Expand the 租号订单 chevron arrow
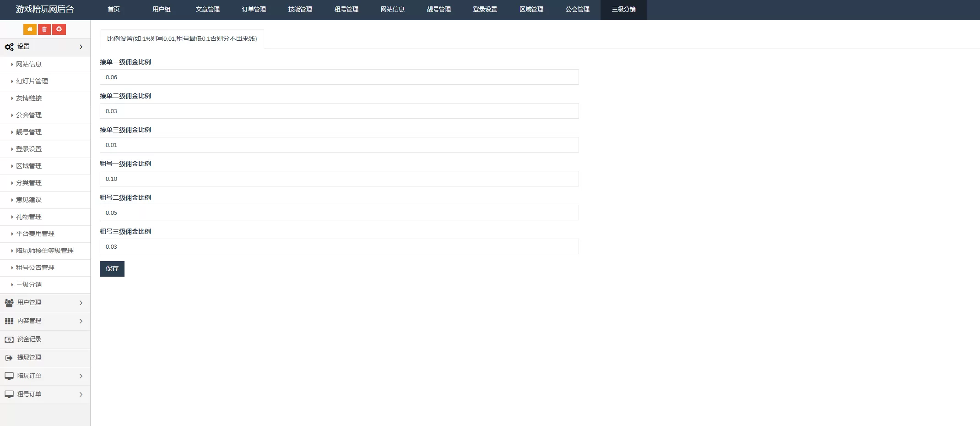Viewport: 980px width, 426px height. [x=81, y=394]
